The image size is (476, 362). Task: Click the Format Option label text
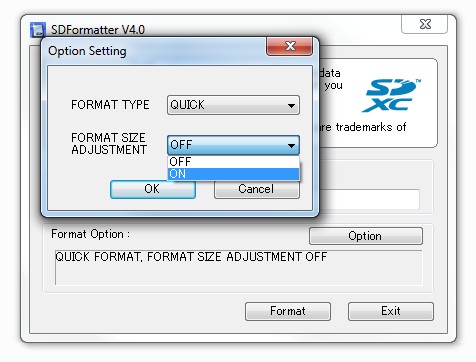[x=90, y=234]
